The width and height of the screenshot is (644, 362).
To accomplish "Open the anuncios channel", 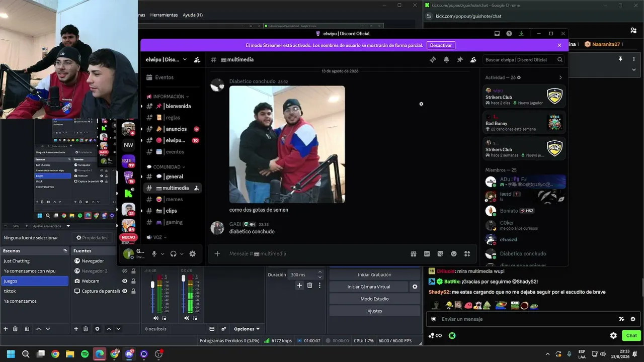I will point(173,129).
